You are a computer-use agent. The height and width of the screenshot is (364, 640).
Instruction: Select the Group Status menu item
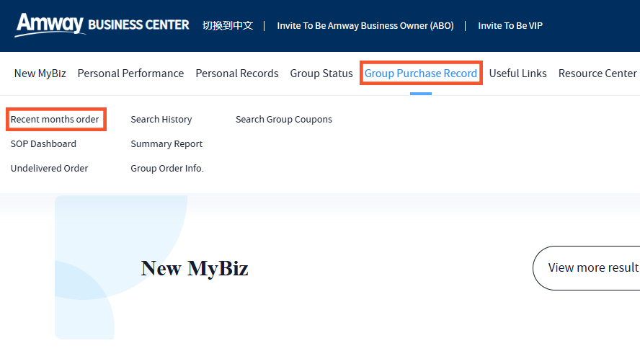coord(321,74)
